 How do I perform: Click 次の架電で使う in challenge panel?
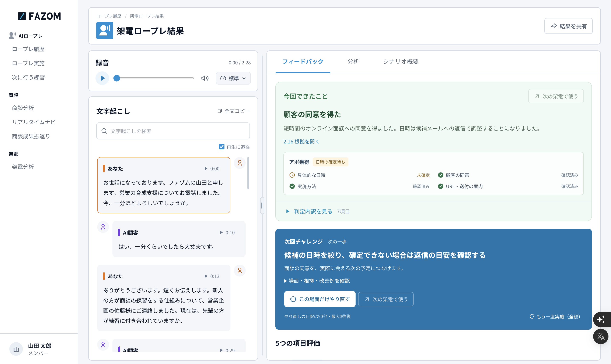click(386, 299)
